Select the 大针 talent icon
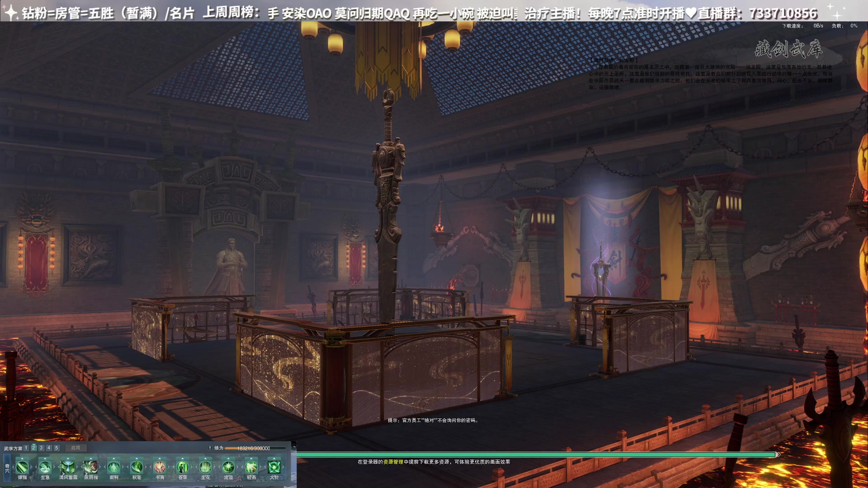This screenshot has width=868, height=488. (274, 467)
